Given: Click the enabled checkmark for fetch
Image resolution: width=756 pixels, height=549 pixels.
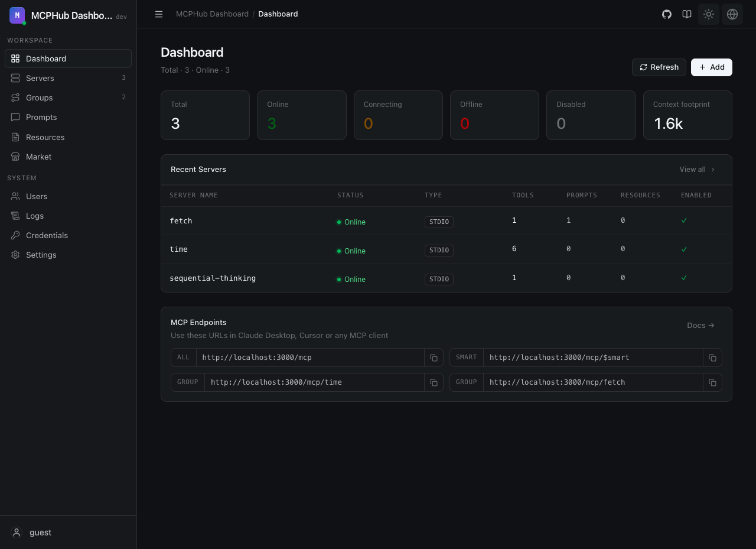Looking at the screenshot, I should [x=684, y=220].
